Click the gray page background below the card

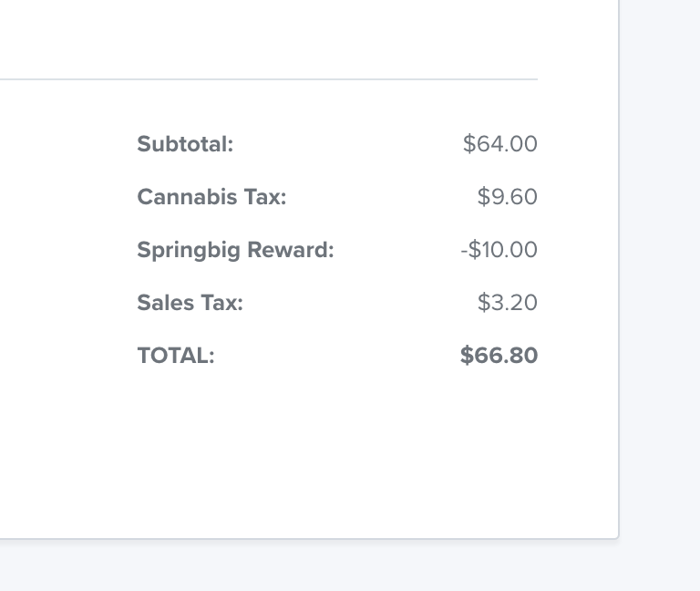click(350, 566)
